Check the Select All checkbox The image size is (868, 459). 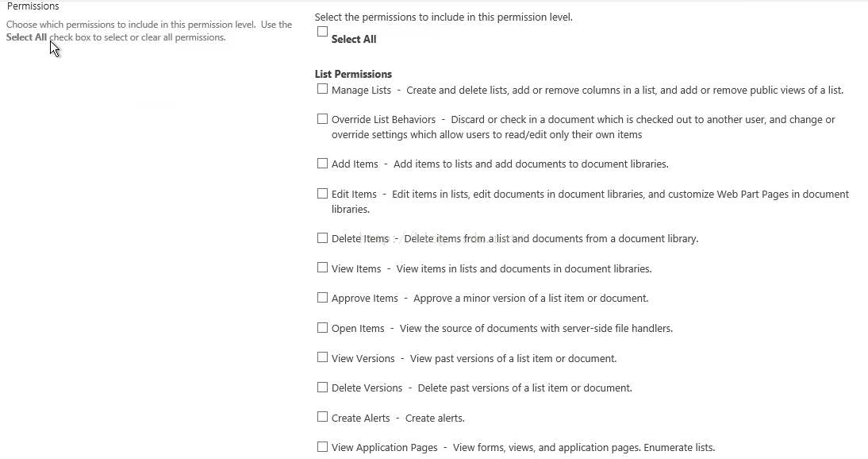tap(322, 32)
